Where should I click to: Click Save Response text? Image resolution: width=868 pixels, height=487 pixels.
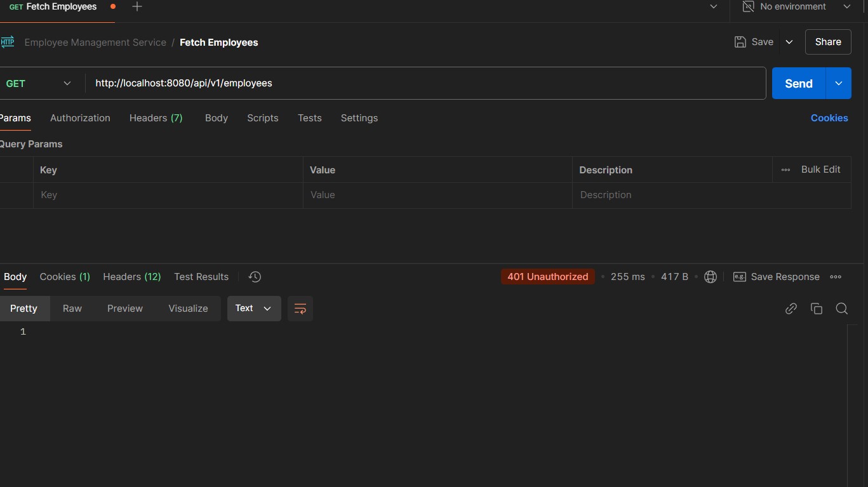[785, 277]
